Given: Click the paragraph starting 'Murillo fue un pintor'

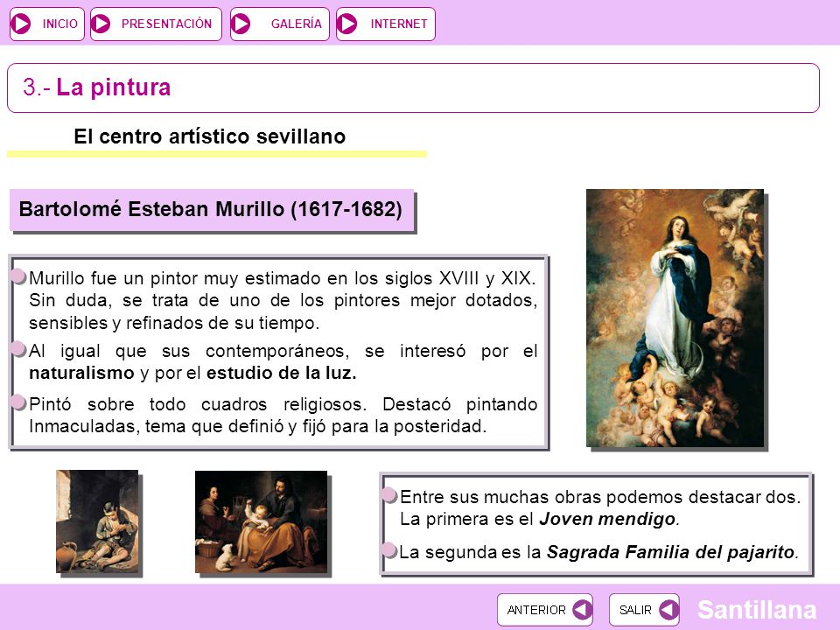Looking at the screenshot, I should click(x=283, y=300).
